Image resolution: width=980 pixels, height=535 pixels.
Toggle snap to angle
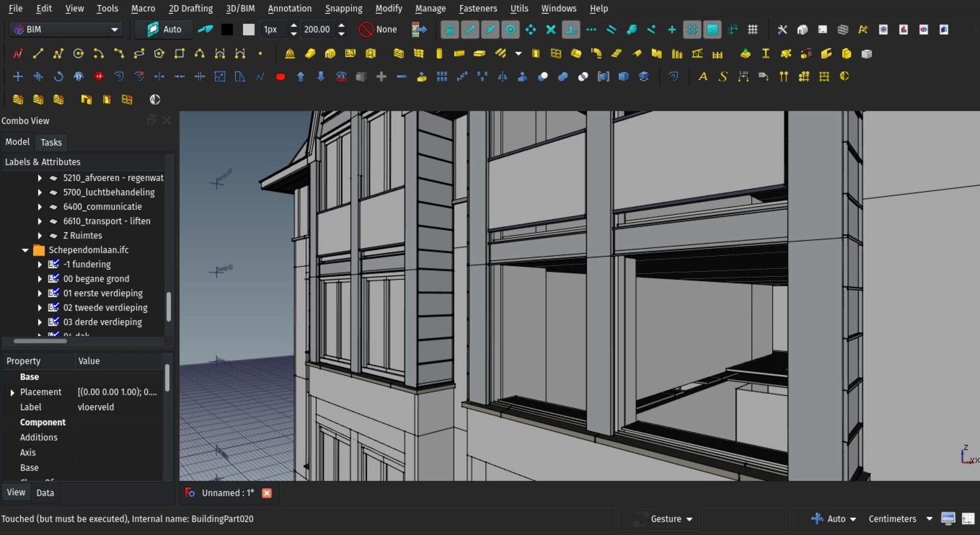click(x=530, y=30)
